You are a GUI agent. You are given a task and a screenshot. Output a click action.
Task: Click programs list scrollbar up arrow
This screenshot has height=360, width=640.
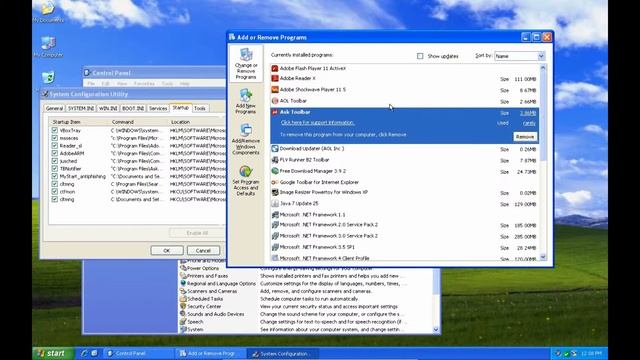point(543,68)
